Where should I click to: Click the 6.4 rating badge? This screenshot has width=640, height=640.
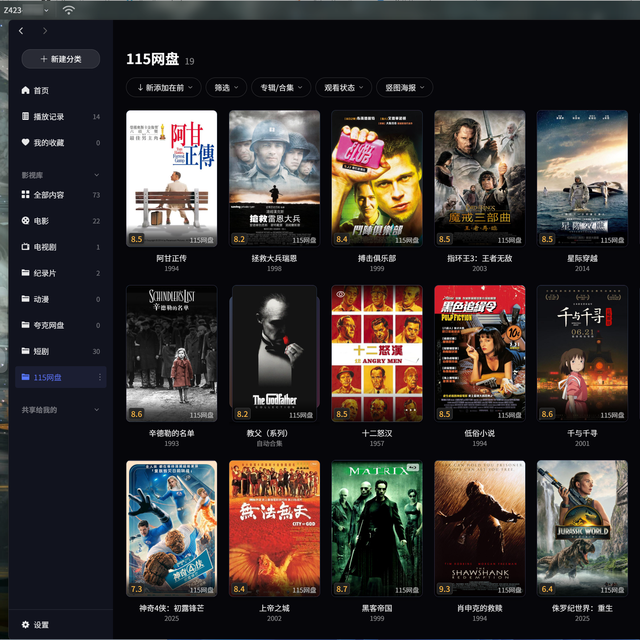[547, 589]
